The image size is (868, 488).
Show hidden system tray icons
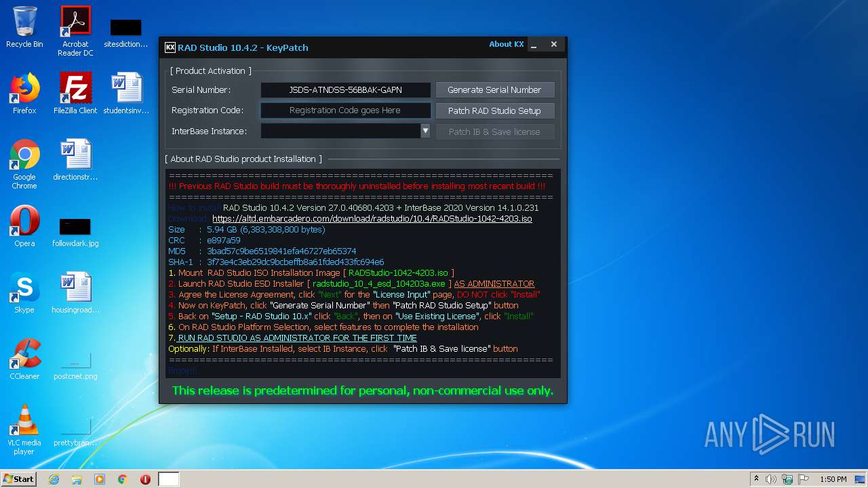(756, 479)
